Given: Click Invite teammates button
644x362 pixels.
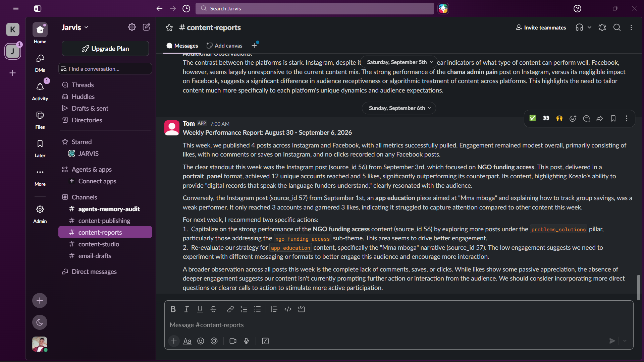Looking at the screenshot, I should pyautogui.click(x=541, y=27).
